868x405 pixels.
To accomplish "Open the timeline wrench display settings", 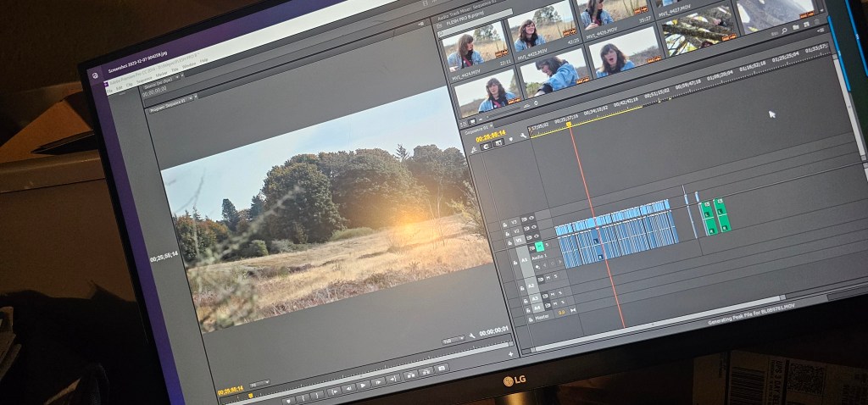I will point(524,136).
